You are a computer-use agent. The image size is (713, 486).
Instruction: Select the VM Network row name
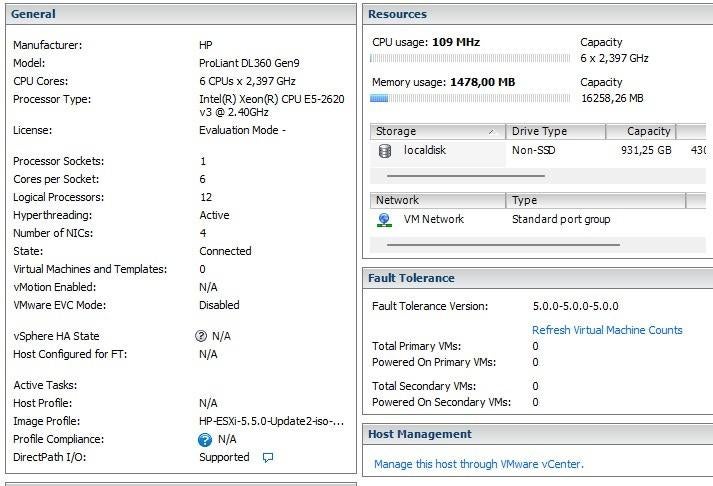(434, 219)
